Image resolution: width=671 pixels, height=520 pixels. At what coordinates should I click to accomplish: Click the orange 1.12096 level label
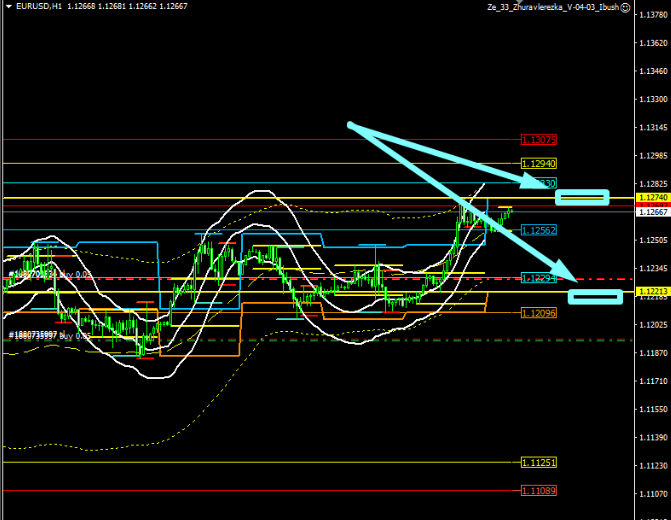539,313
